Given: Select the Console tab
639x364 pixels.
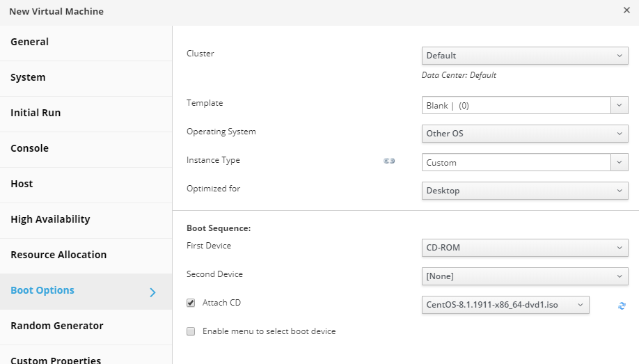Looking at the screenshot, I should point(29,148).
